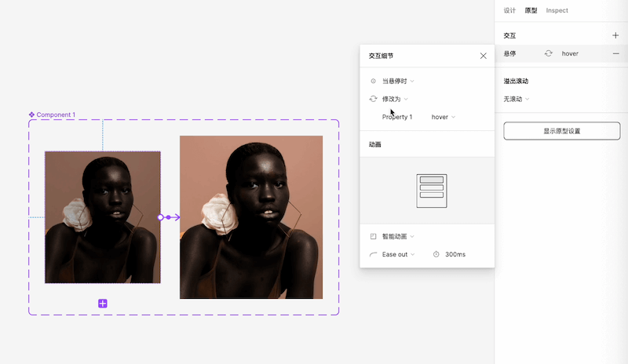Screen dimensions: 628x364
Task: Click the purple add variant plus button
Action: [103, 304]
